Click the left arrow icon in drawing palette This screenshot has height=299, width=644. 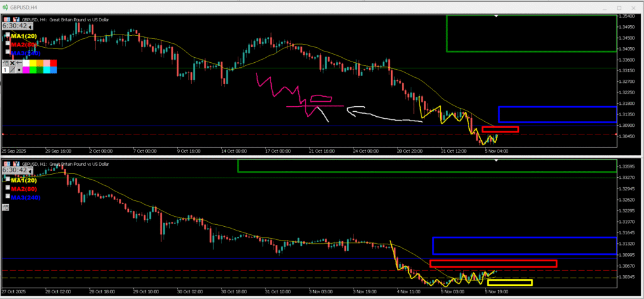(x=20, y=63)
